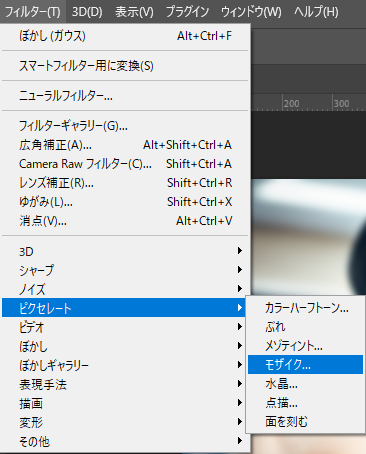
Task: Expand the その他 submenu
Action: coord(125,441)
